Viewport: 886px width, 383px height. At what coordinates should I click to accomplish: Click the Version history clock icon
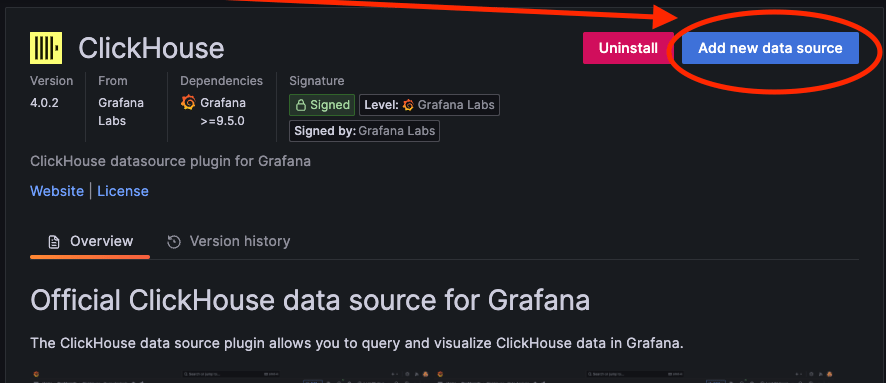(x=174, y=242)
